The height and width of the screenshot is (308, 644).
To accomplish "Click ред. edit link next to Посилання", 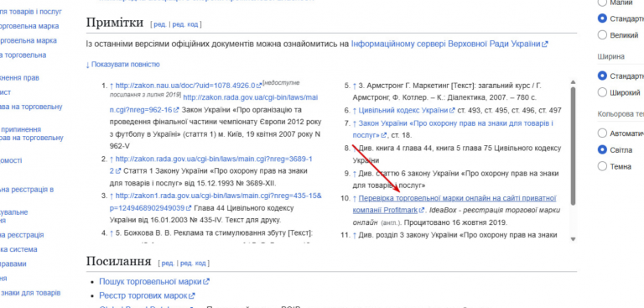I will point(168,264).
